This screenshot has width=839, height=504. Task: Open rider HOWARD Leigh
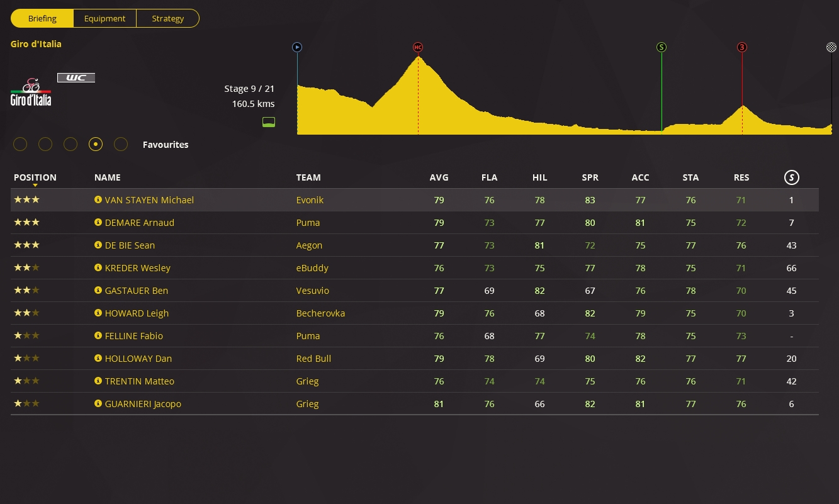[137, 313]
